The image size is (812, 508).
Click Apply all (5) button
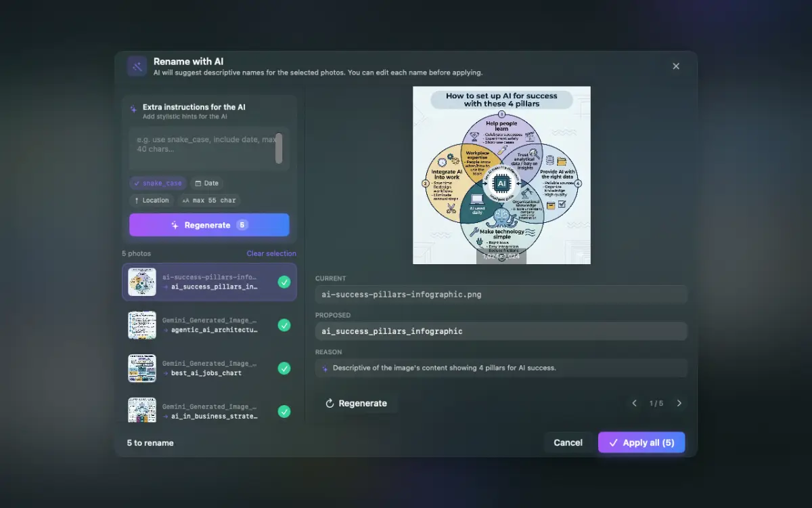641,442
